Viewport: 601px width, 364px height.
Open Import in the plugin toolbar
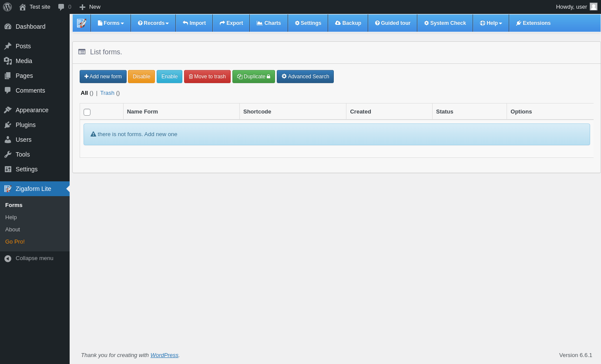194,23
